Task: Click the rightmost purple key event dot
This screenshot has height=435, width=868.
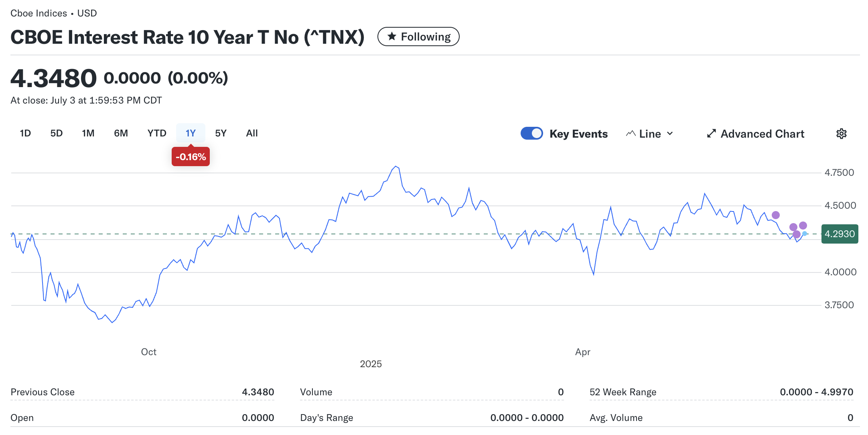Action: point(803,226)
